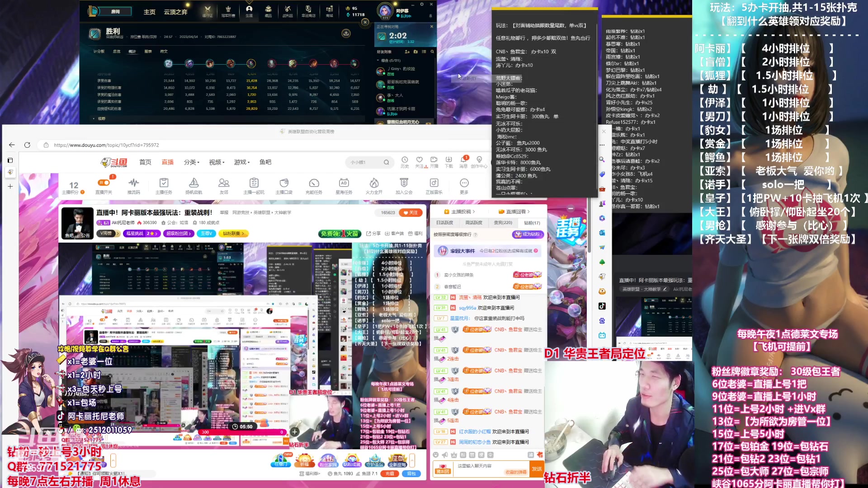The height and width of the screenshot is (488, 868).
Task: Mute the stream audio speaker icon
Action: [x=444, y=455]
